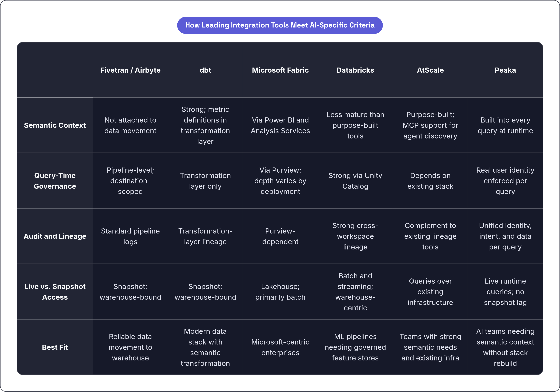
Task: Select cell 'Pipeline-level; destination-scoped'
Action: (x=130, y=181)
